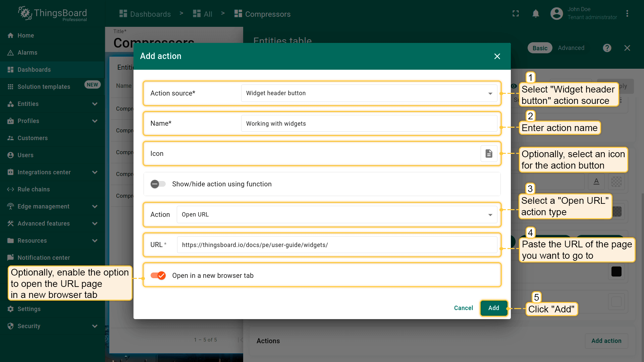Click the Add button
Screen dimensions: 644x362
click(493, 308)
